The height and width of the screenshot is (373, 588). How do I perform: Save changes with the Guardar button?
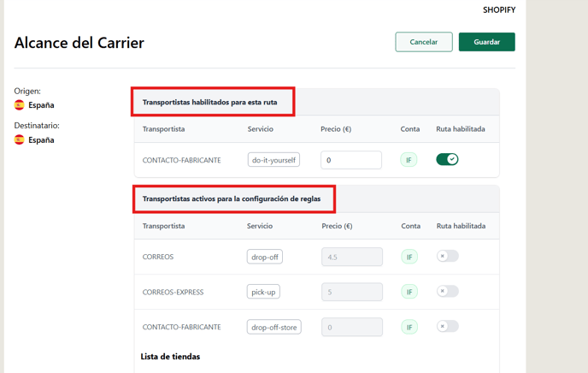click(487, 42)
